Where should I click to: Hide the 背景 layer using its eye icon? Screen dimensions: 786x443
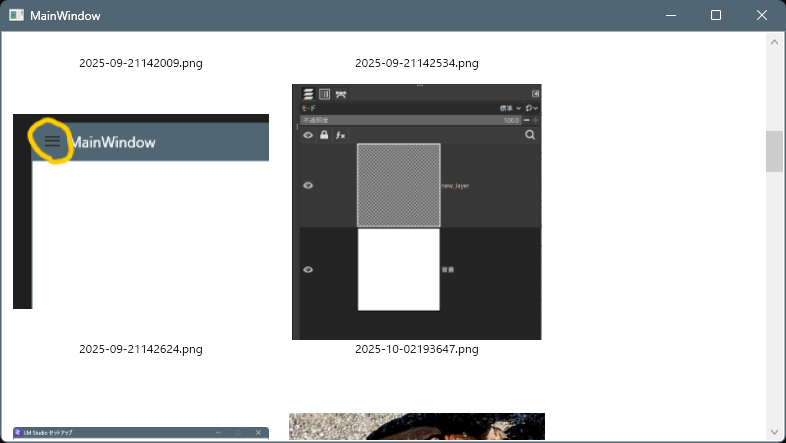pos(308,270)
